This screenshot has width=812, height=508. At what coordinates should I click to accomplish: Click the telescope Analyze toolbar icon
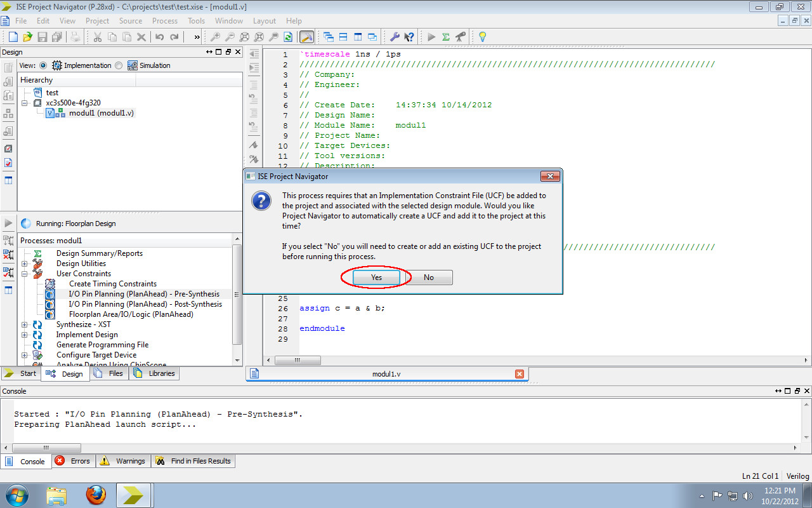[x=461, y=37]
